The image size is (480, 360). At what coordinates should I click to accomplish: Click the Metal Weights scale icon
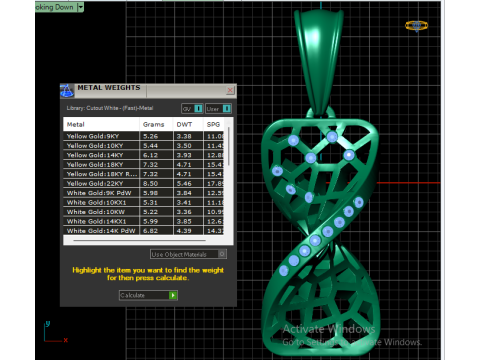[x=67, y=91]
